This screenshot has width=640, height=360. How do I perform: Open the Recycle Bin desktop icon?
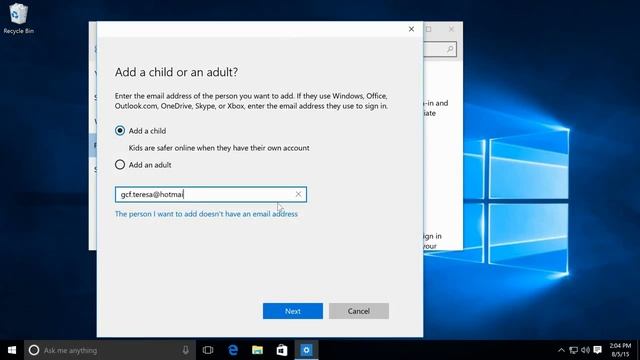[x=18, y=18]
